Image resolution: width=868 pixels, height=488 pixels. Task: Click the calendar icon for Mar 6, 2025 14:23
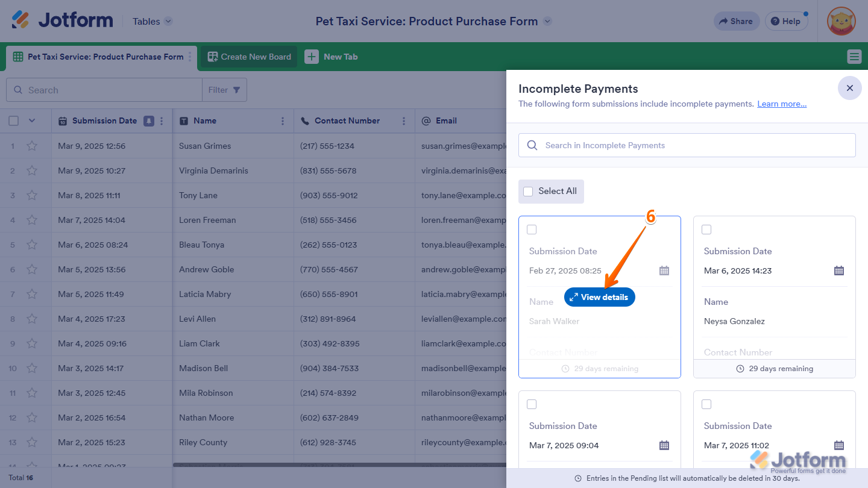838,271
